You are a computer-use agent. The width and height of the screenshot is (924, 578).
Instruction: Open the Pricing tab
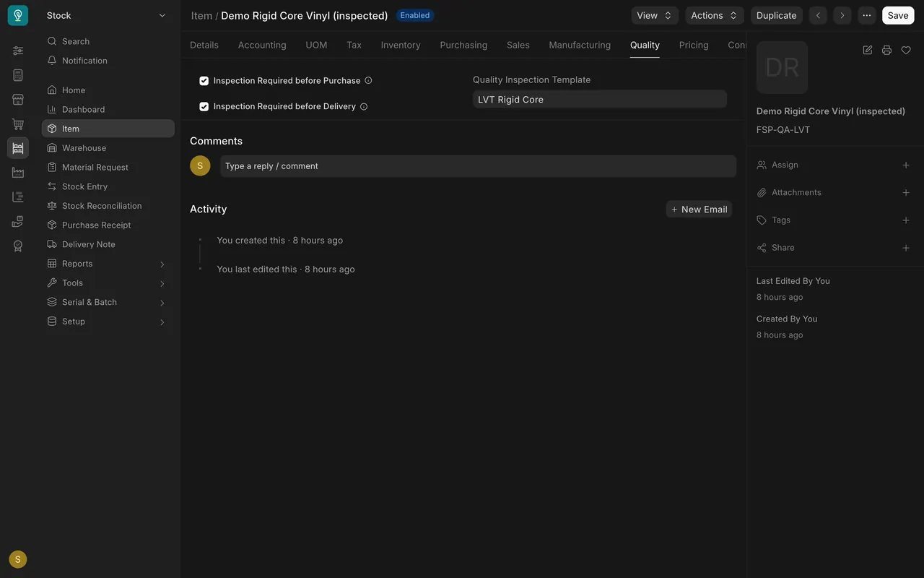[x=694, y=45]
